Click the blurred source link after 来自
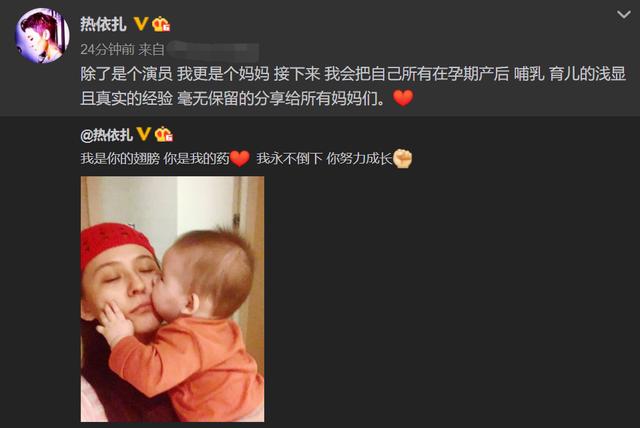The image size is (640, 428). (x=212, y=50)
